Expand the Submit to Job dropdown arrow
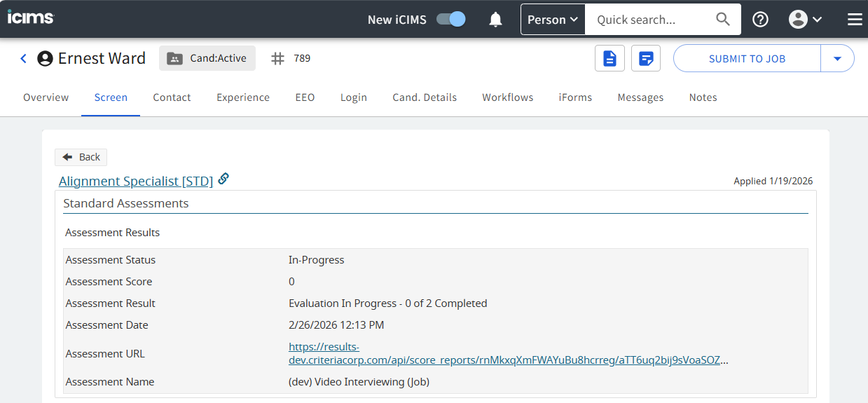 pyautogui.click(x=837, y=59)
